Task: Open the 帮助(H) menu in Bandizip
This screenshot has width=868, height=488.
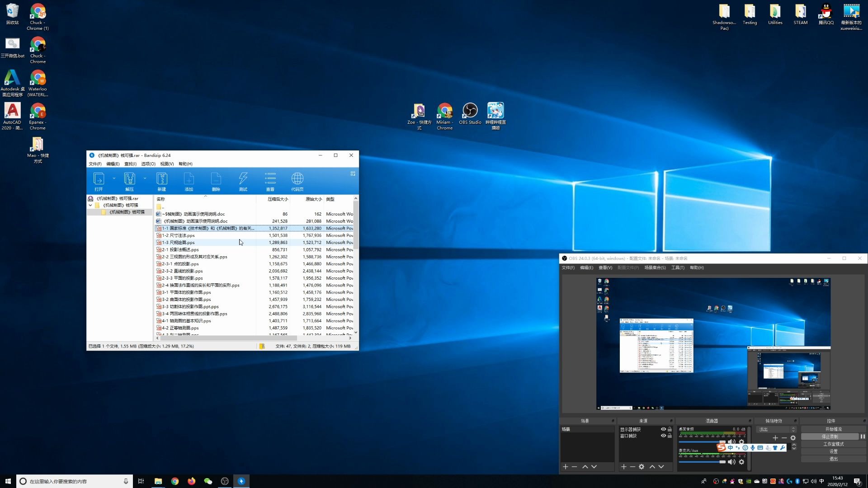Action: (x=185, y=164)
